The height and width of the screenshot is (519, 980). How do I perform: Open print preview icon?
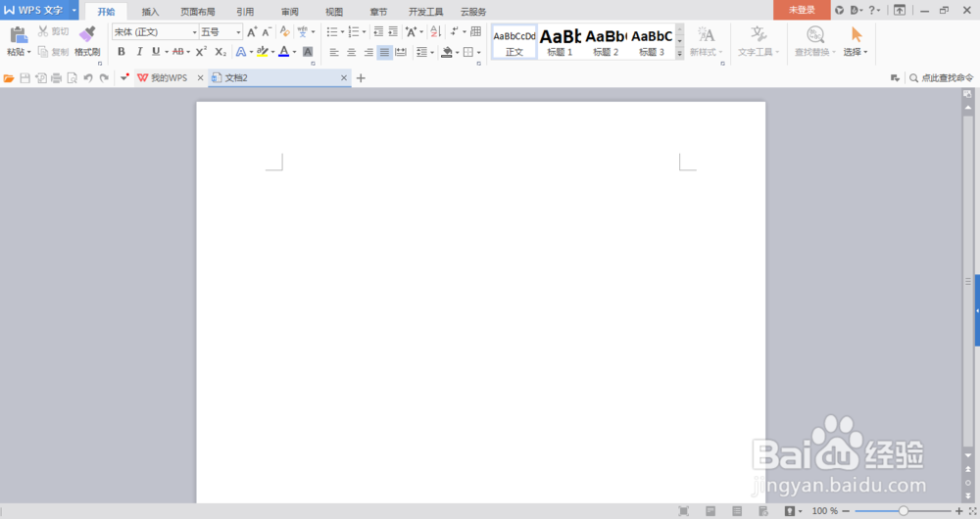(x=72, y=78)
